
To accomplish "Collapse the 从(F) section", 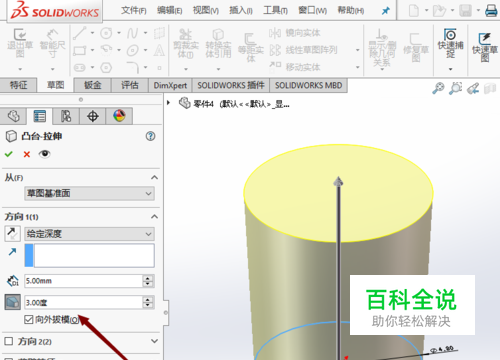I will (x=154, y=177).
